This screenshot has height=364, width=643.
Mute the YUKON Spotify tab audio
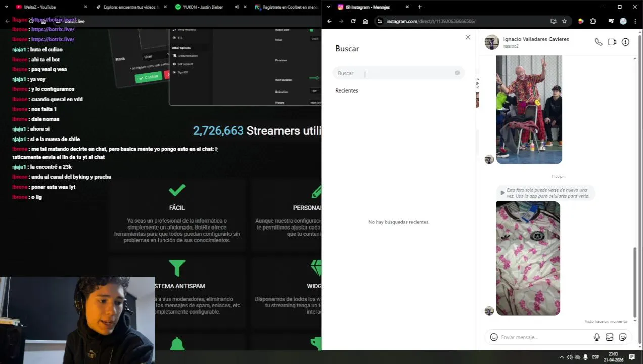point(237,7)
